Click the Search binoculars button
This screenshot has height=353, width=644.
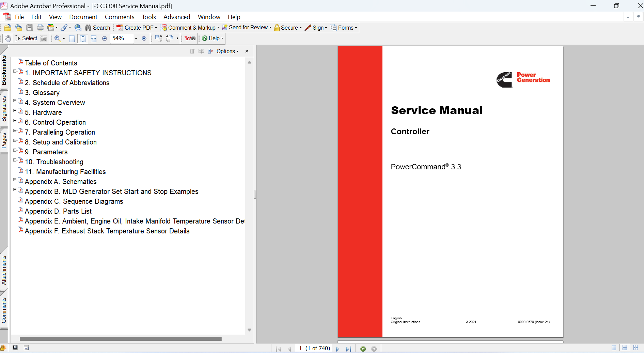click(98, 28)
